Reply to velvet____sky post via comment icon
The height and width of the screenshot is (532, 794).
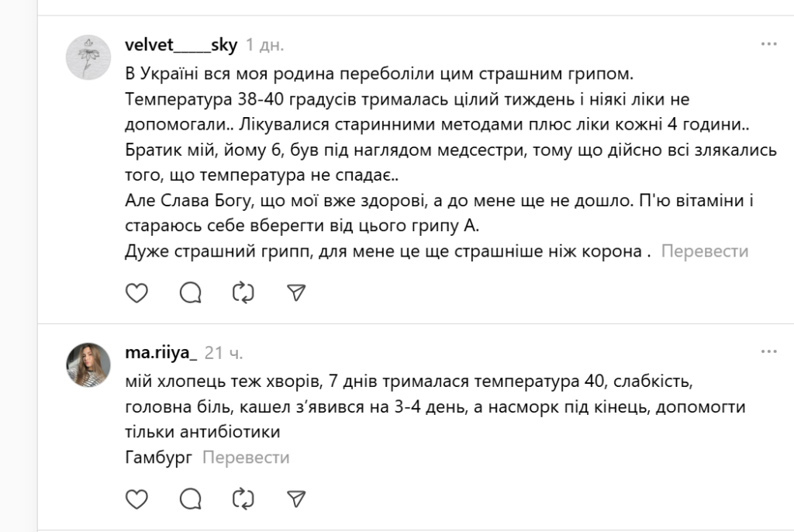190,292
